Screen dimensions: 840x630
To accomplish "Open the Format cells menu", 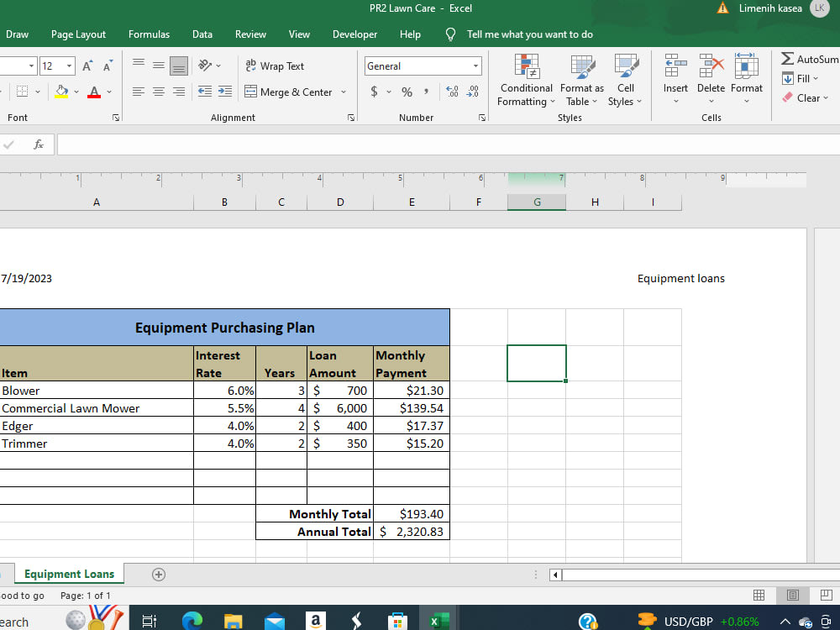I will (746, 79).
